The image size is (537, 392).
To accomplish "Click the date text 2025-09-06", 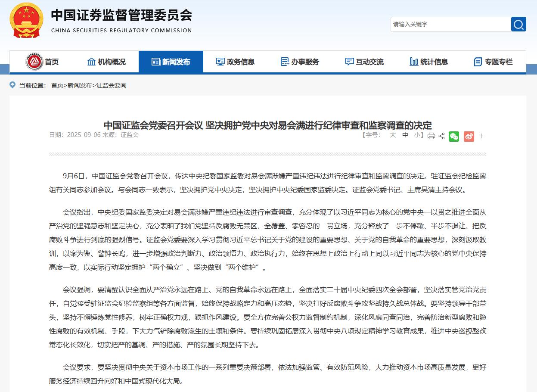I will tap(84, 135).
